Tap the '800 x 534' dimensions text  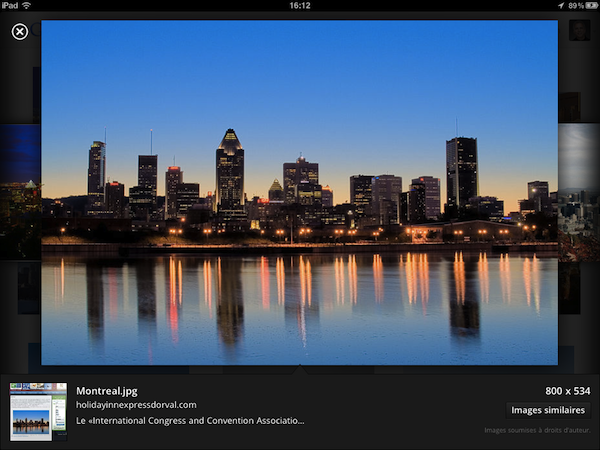568,391
